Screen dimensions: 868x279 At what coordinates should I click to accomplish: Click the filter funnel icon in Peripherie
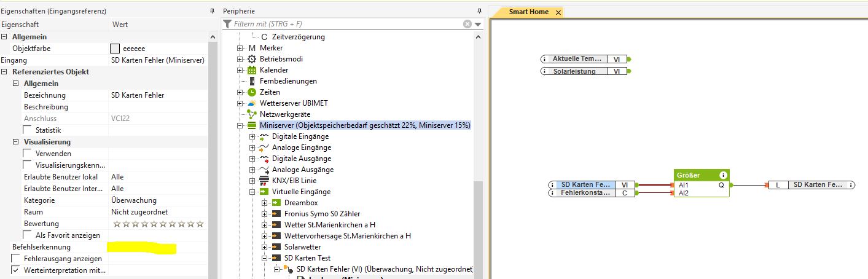click(x=228, y=24)
